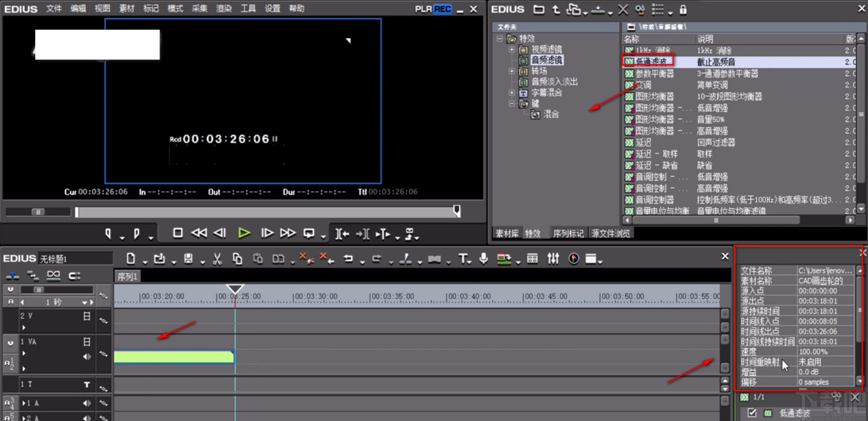Open the 设置 menu
The width and height of the screenshot is (868, 421).
pyautogui.click(x=272, y=8)
